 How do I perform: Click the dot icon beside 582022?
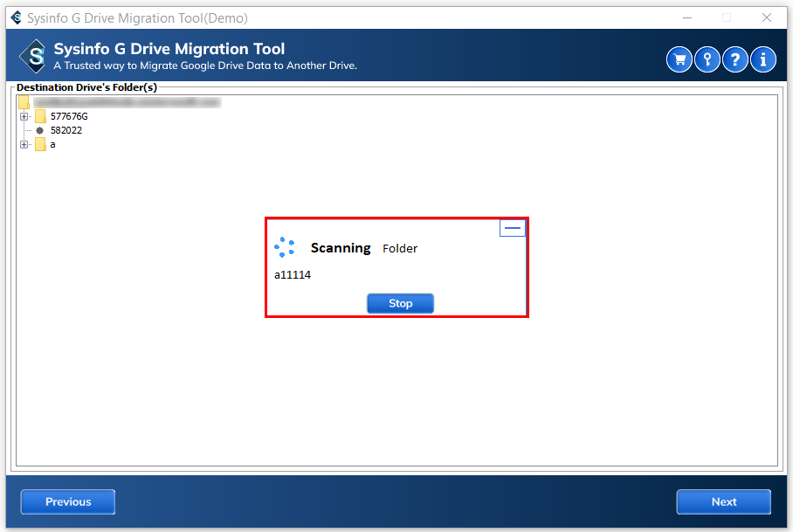click(40, 130)
